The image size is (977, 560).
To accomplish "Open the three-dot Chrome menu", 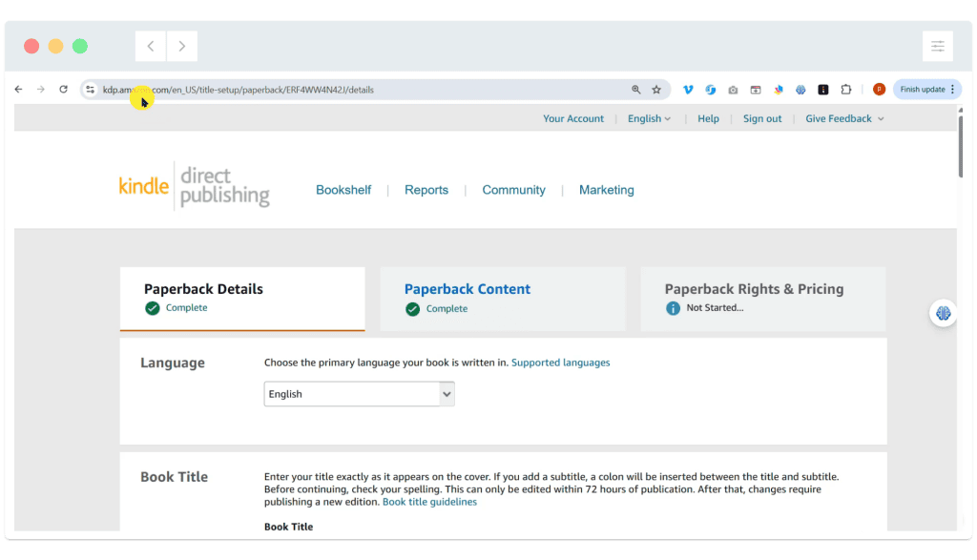I will pyautogui.click(x=953, y=89).
